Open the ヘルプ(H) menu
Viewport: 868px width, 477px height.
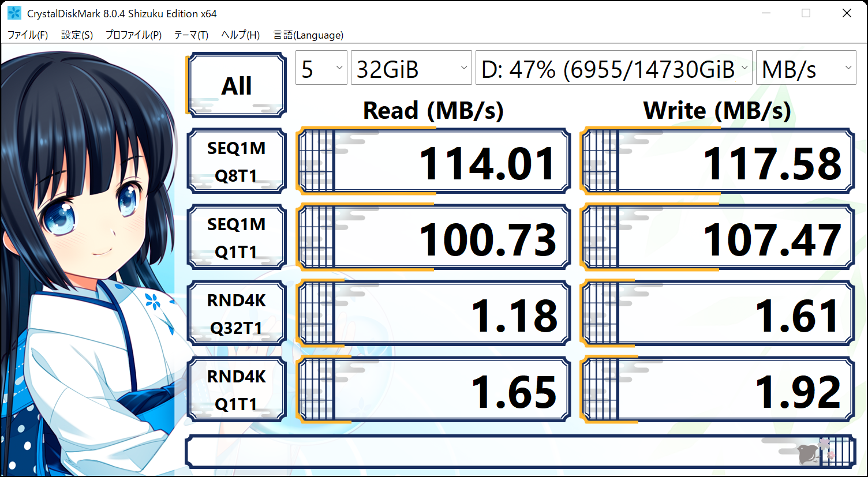click(240, 35)
